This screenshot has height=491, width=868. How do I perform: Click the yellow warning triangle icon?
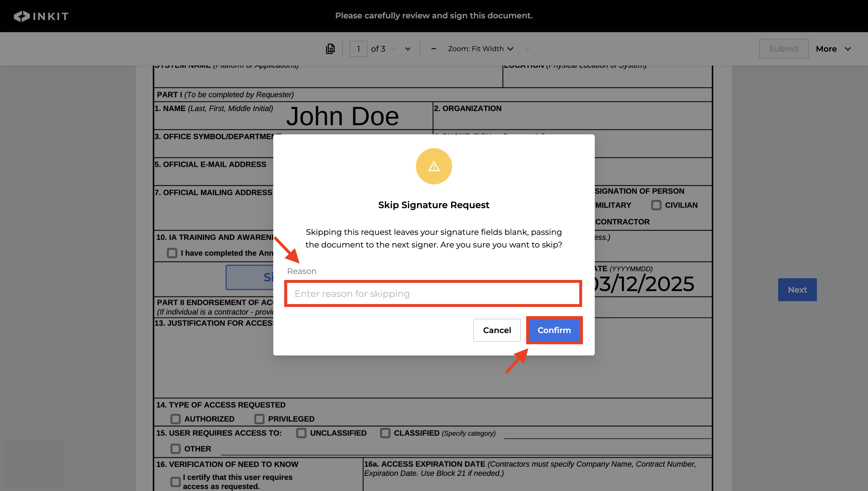(x=433, y=166)
